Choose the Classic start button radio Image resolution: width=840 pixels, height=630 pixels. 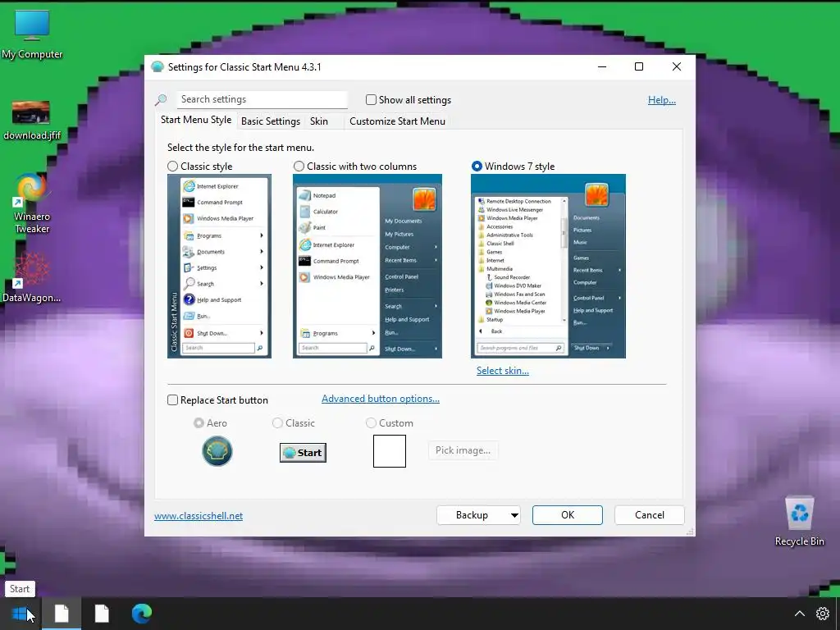[x=277, y=423]
